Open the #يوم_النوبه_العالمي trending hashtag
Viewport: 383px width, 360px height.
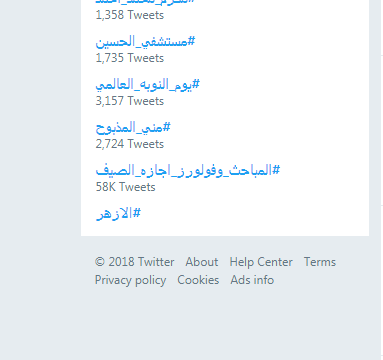click(147, 85)
